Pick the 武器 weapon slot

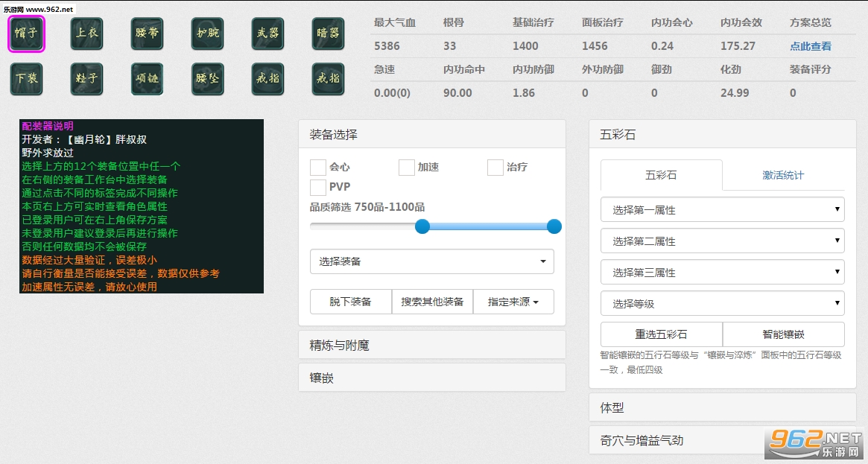[267, 34]
